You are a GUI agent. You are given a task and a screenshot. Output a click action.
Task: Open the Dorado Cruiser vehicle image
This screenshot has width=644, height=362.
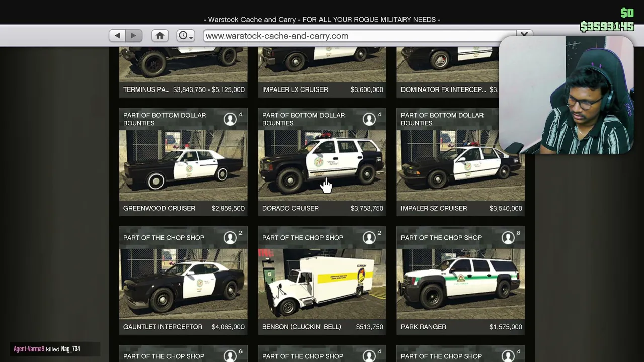pyautogui.click(x=322, y=165)
